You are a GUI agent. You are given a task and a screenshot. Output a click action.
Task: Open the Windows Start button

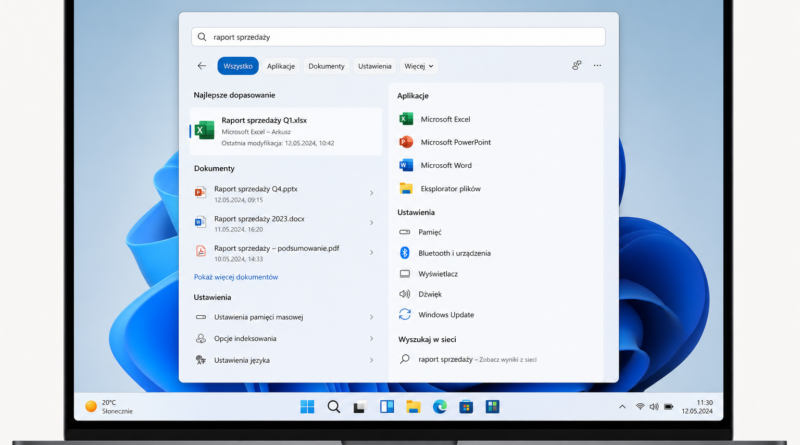[x=307, y=407]
